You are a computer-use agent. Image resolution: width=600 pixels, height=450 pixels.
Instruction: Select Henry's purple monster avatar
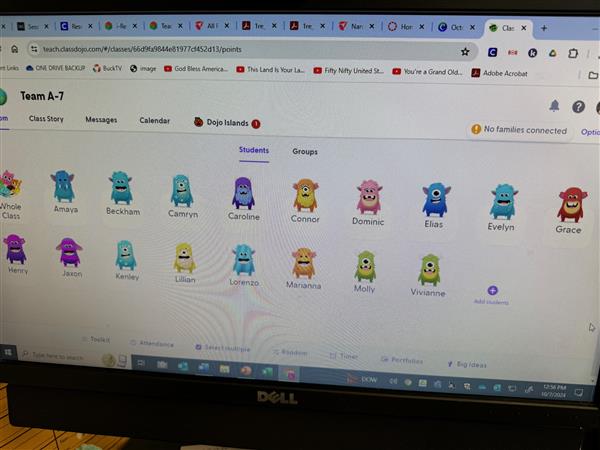click(x=15, y=249)
